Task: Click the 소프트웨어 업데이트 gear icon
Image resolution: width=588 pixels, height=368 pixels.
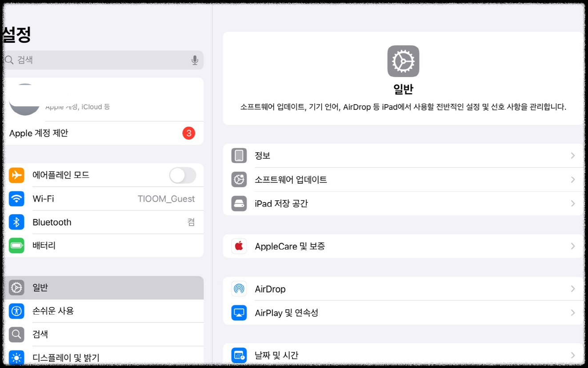Action: [x=239, y=179]
